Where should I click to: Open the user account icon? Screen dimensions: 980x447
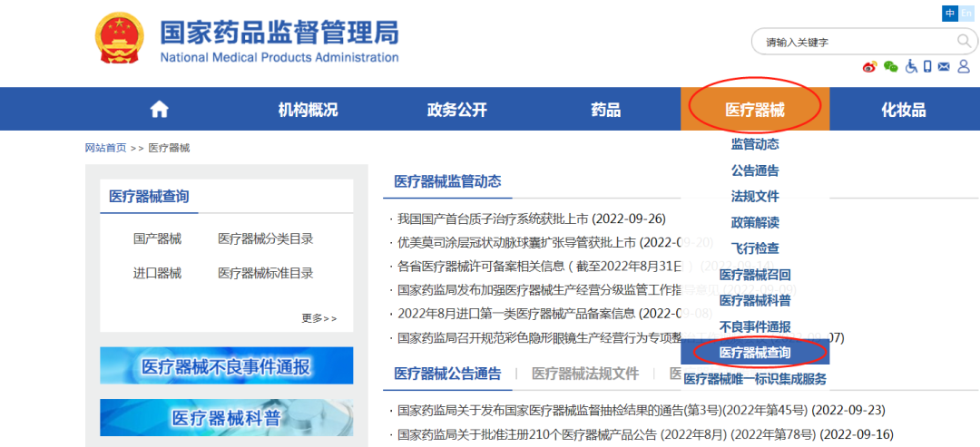(x=963, y=65)
